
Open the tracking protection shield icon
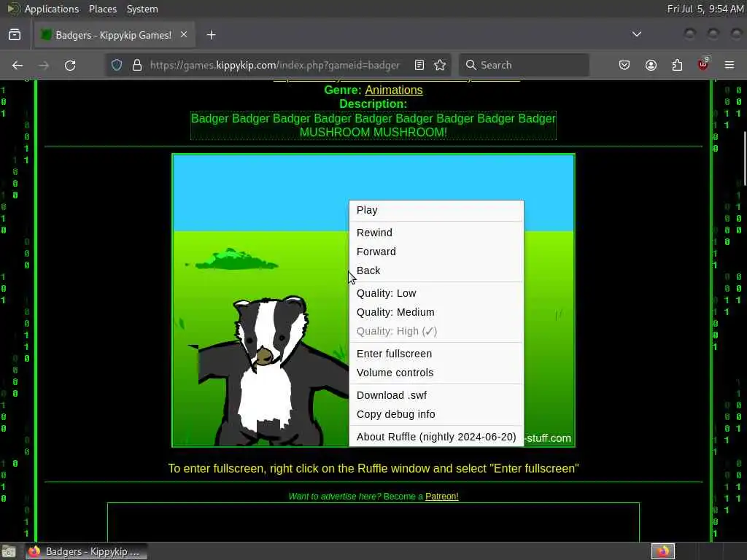tap(117, 65)
